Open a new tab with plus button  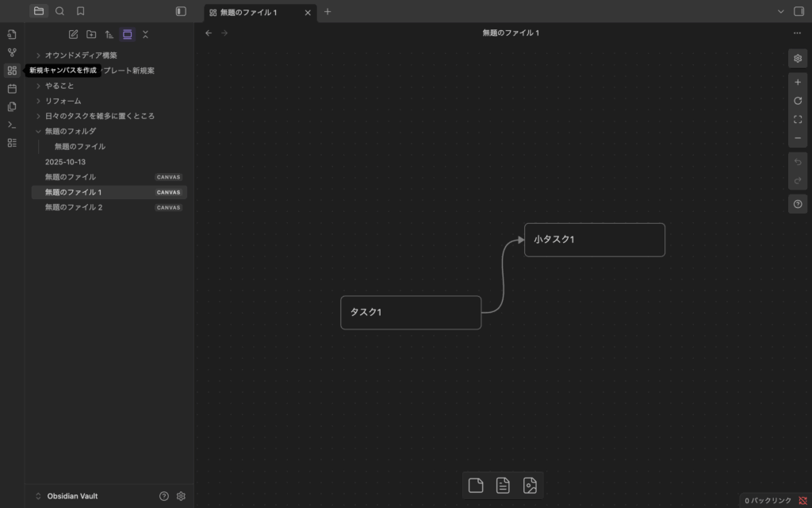click(327, 11)
